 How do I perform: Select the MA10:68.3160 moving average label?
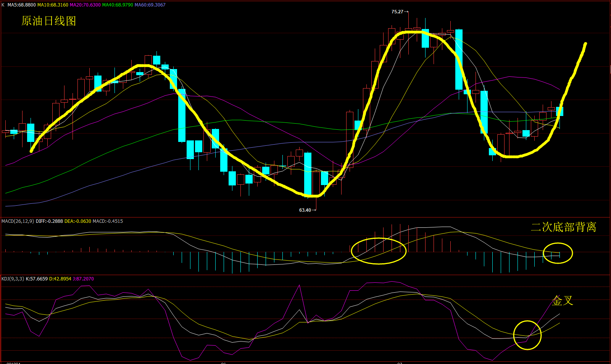pyautogui.click(x=53, y=5)
